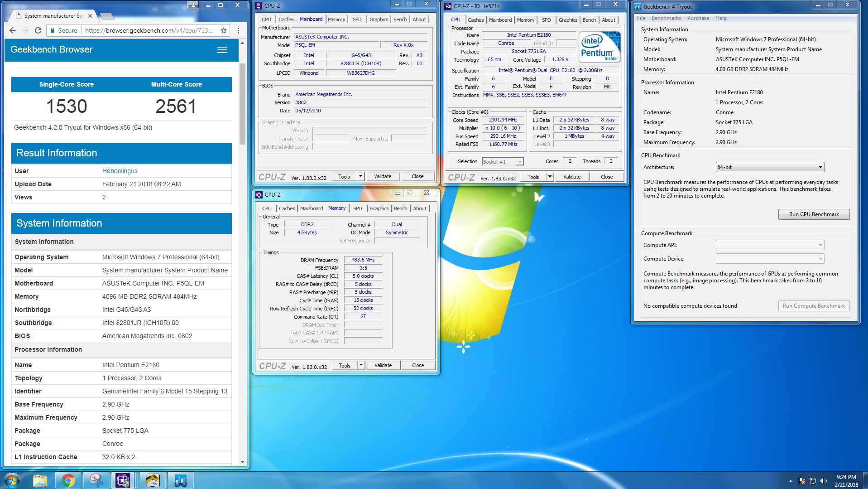Open the Hohenlingus user link
The height and width of the screenshot is (489, 868).
coord(120,171)
